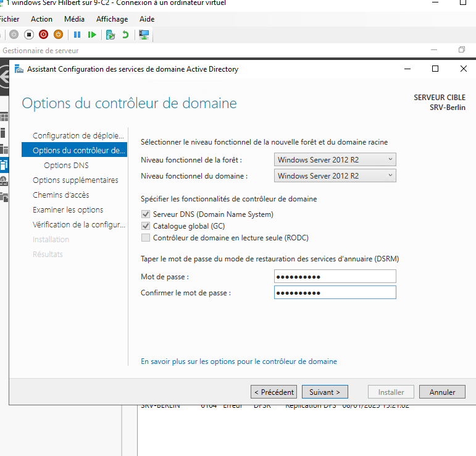Click the green Reset play icon
Viewport: 476px width, 456px height.
click(x=92, y=35)
